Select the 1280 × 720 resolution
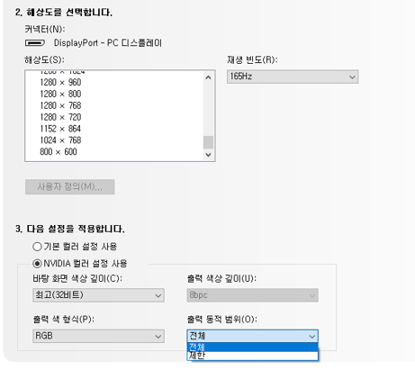Image resolution: width=415 pixels, height=370 pixels. pyautogui.click(x=60, y=117)
